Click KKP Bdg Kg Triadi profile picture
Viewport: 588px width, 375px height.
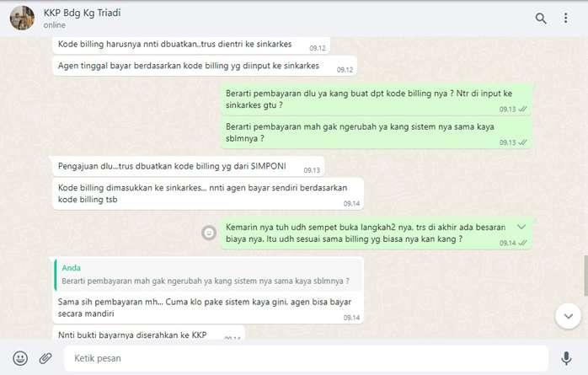[x=22, y=18]
